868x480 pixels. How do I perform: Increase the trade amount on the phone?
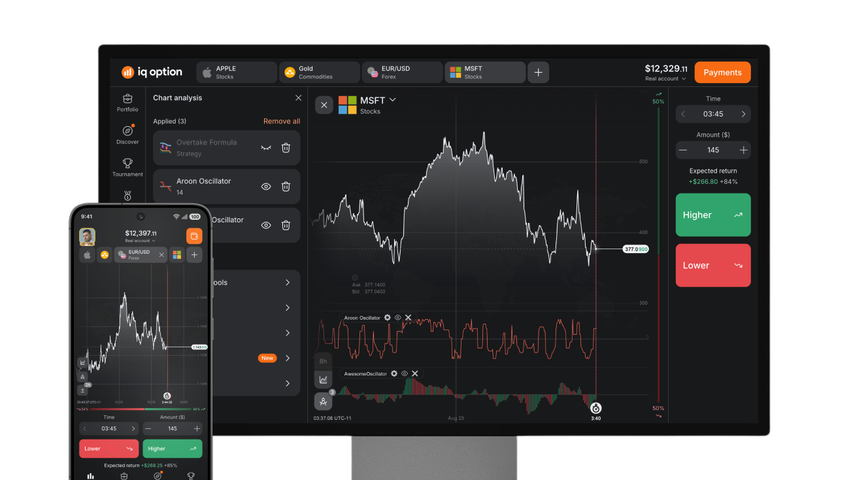pos(197,429)
